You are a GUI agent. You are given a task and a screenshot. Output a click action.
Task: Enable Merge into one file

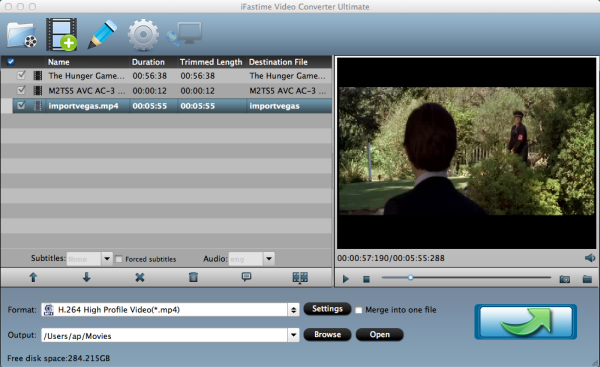[359, 310]
